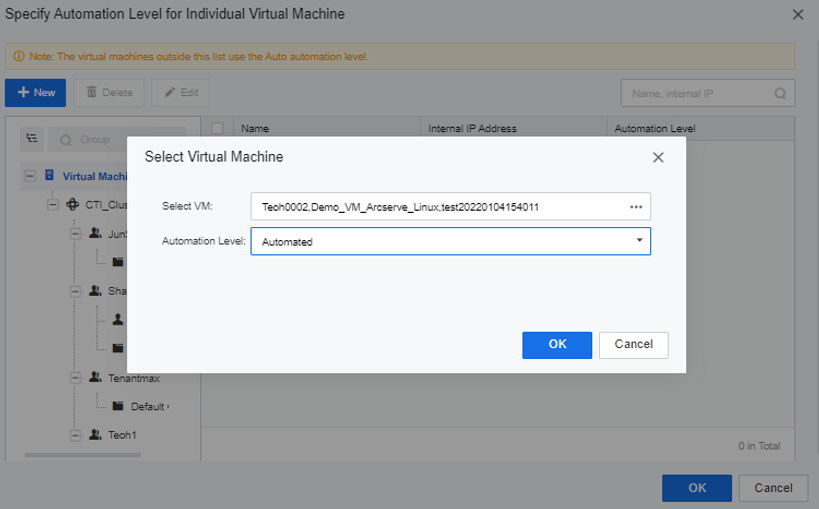Viewport: 819px width, 509px height.
Task: Click the Group search field
Action: (x=116, y=140)
